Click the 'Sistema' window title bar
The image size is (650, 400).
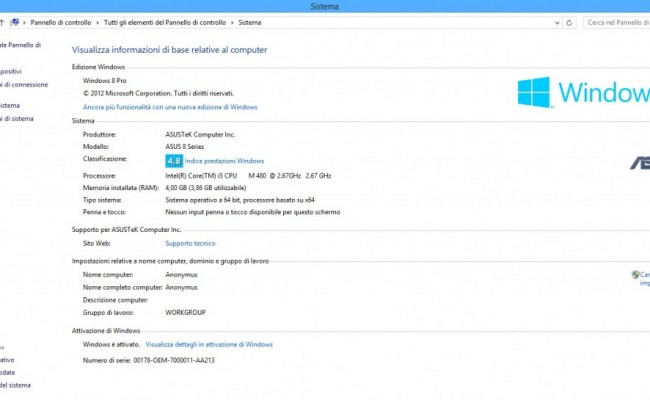coord(325,6)
